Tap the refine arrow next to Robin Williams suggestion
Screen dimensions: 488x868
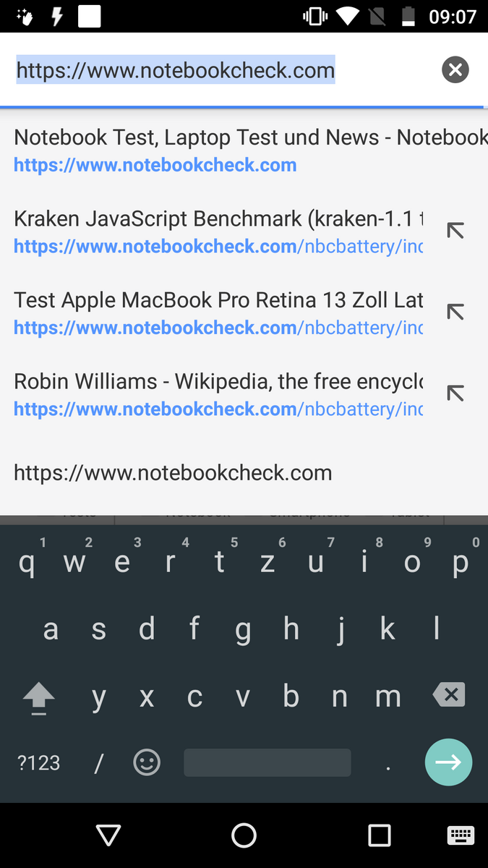pyautogui.click(x=455, y=393)
